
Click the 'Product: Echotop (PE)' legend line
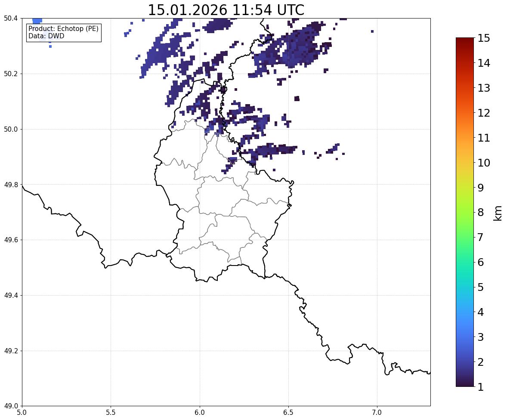[x=63, y=28]
